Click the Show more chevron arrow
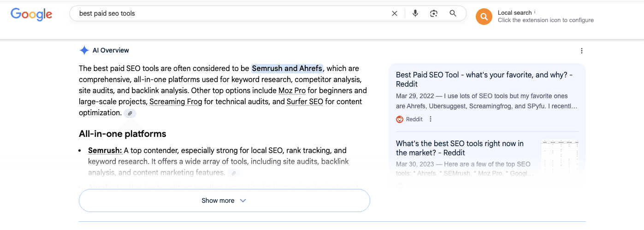The width and height of the screenshot is (644, 230). (x=243, y=201)
